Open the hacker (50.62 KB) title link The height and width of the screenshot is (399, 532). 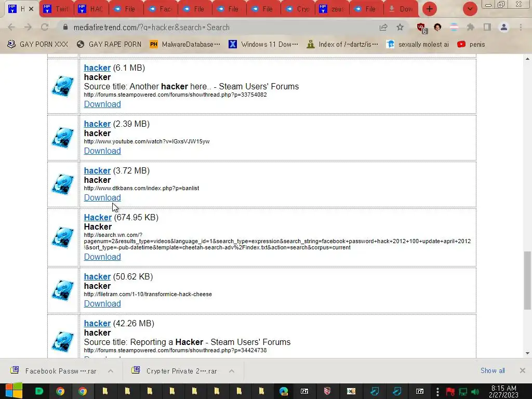pyautogui.click(x=97, y=276)
